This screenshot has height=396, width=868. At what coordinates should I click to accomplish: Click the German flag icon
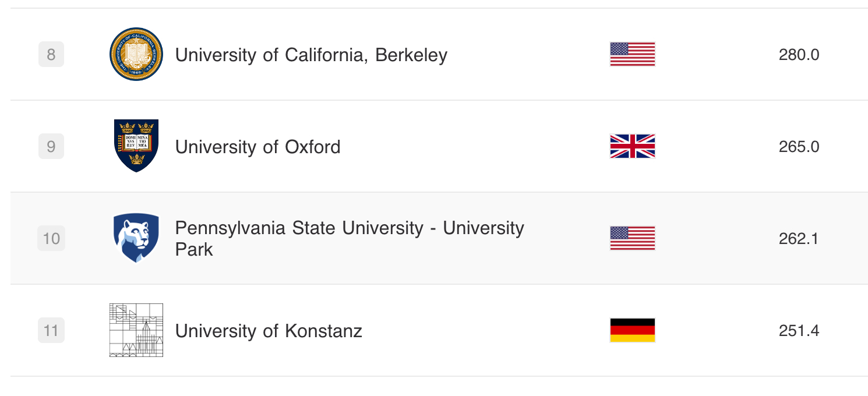click(632, 330)
